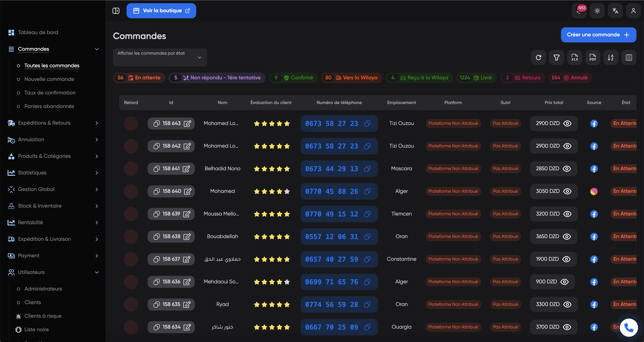Show details via eye beside 900 DZD
Image resolution: width=644 pixels, height=342 pixels.
coord(565,282)
